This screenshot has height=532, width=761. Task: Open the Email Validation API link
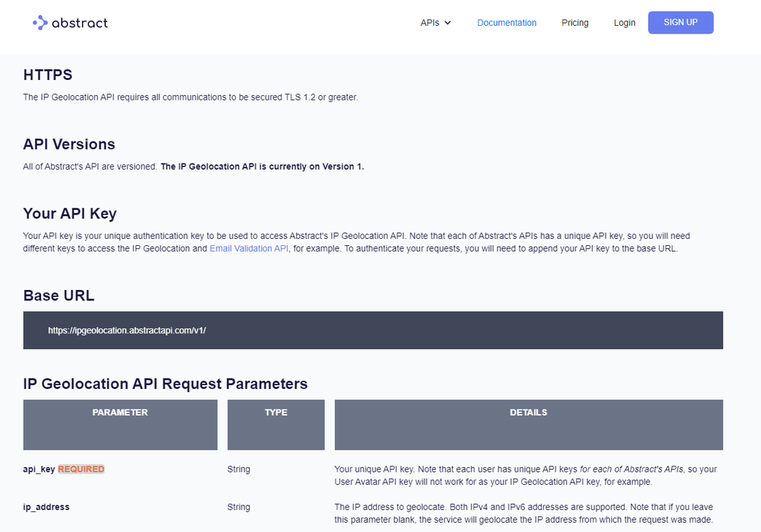pyautogui.click(x=249, y=249)
